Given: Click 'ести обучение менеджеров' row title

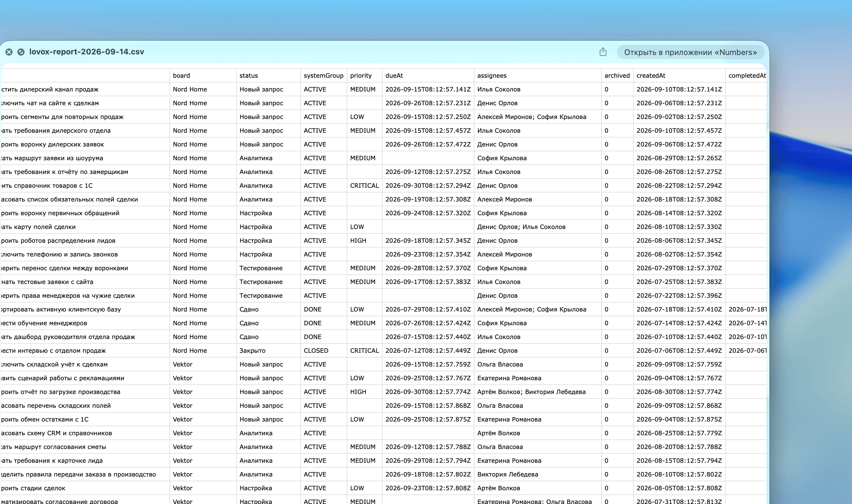Looking at the screenshot, I should [x=44, y=323].
